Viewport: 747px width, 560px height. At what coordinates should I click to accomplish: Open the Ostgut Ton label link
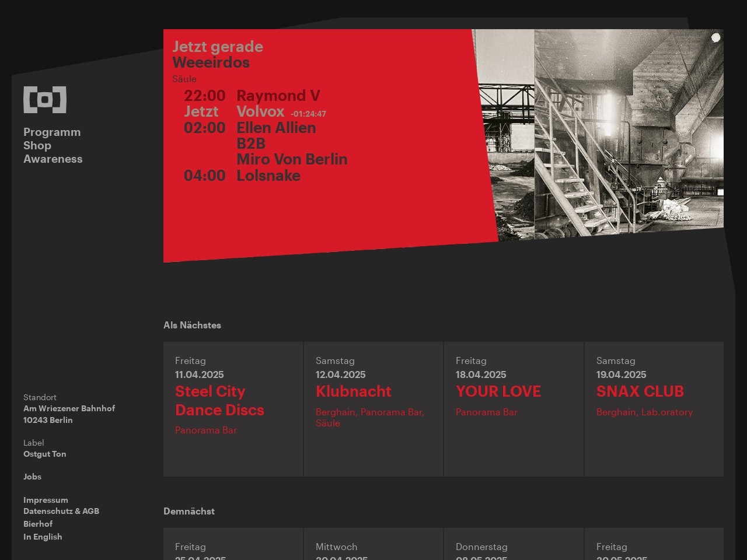click(45, 454)
